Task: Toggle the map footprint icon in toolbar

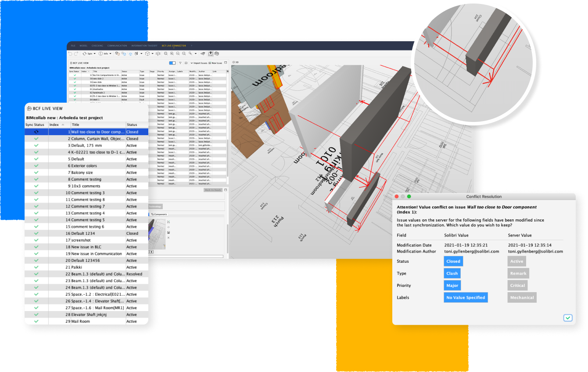Action: (211, 54)
